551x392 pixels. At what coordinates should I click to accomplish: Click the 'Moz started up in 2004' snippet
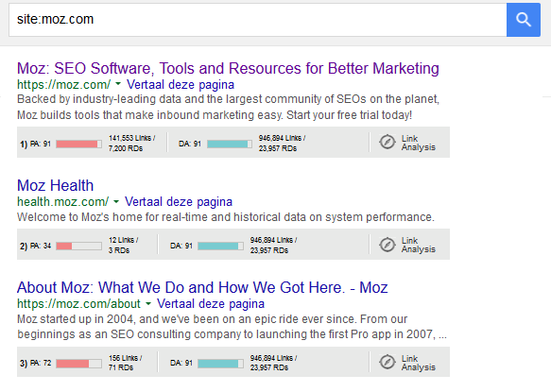[x=232, y=327]
